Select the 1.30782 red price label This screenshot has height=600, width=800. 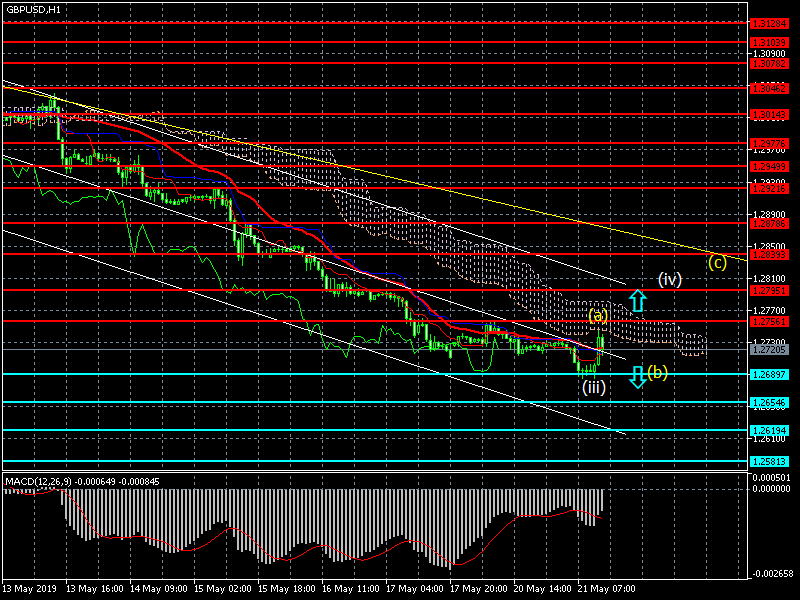tap(769, 64)
